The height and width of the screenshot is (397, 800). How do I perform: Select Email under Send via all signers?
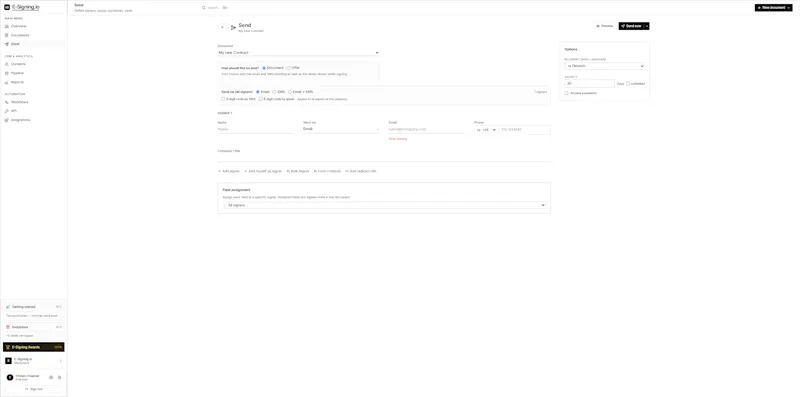(x=258, y=92)
